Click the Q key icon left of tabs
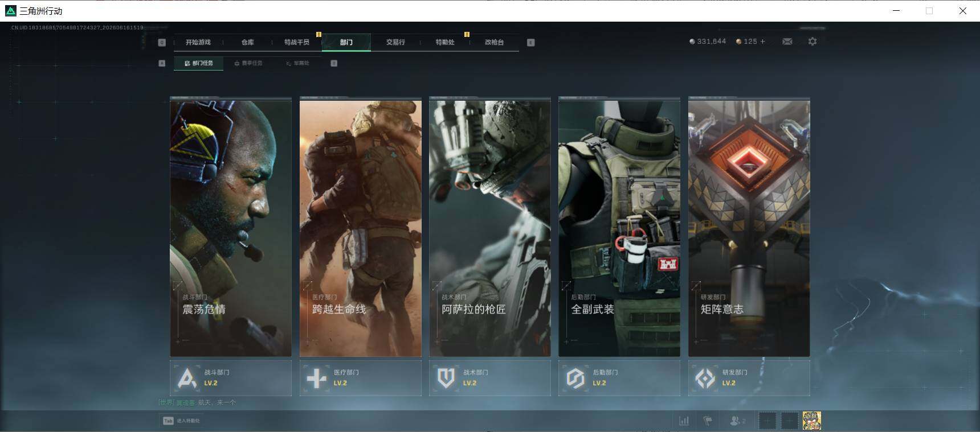The width and height of the screenshot is (980, 432). [162, 42]
